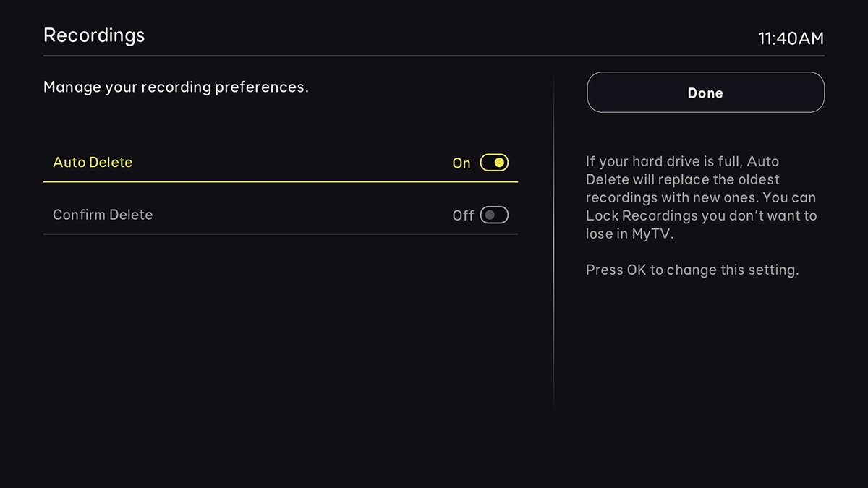Click the divider under the Auto Delete row

(281, 182)
